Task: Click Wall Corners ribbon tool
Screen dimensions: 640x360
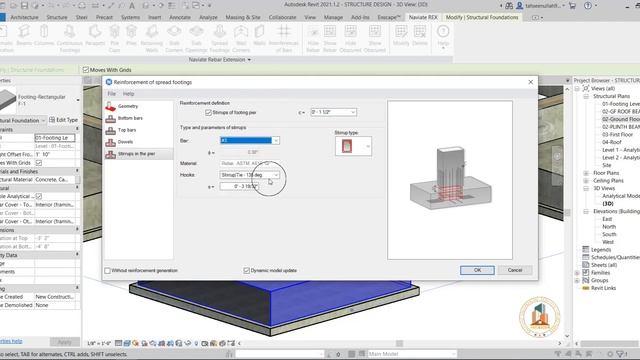Action: coord(241,39)
